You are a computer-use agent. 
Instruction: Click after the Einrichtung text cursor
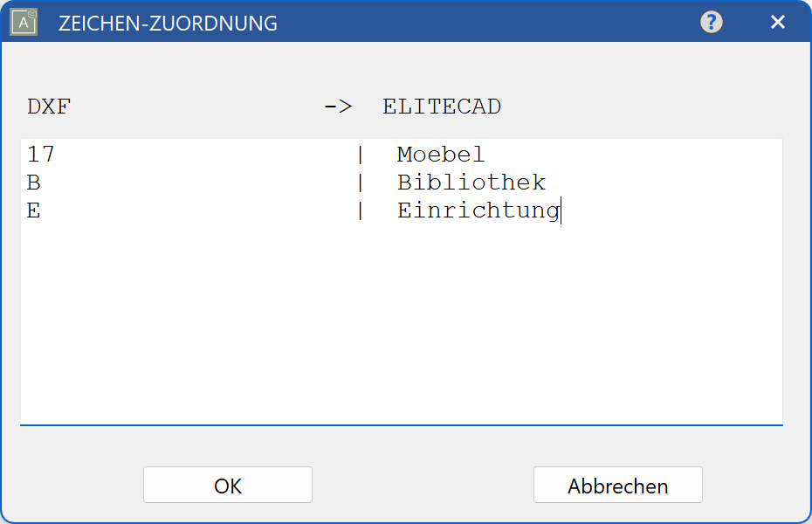[x=563, y=210]
